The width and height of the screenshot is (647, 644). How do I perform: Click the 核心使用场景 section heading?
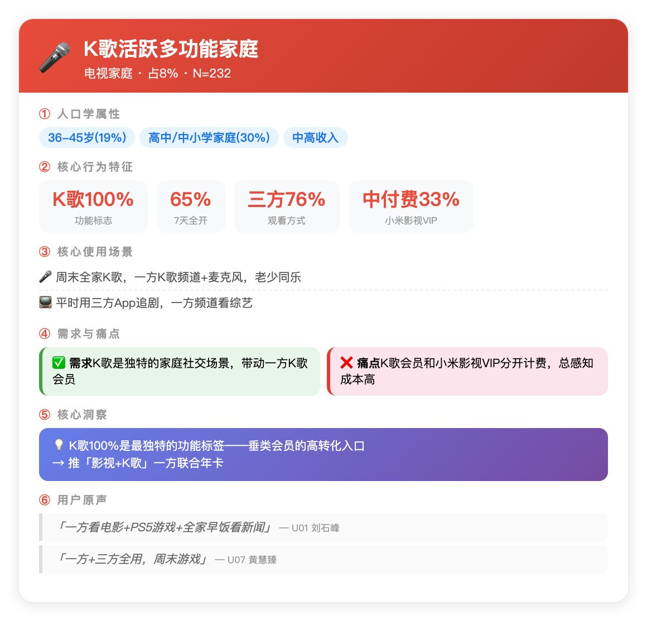point(95,252)
